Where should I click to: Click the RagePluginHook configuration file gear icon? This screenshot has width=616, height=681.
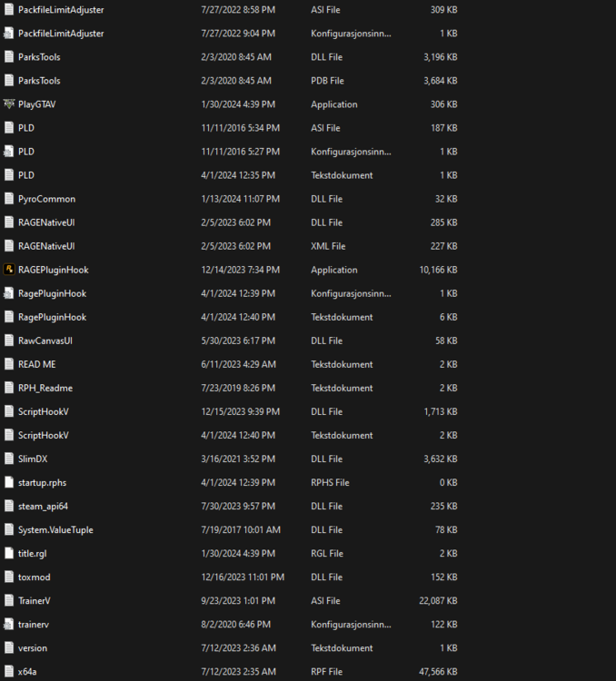9,293
